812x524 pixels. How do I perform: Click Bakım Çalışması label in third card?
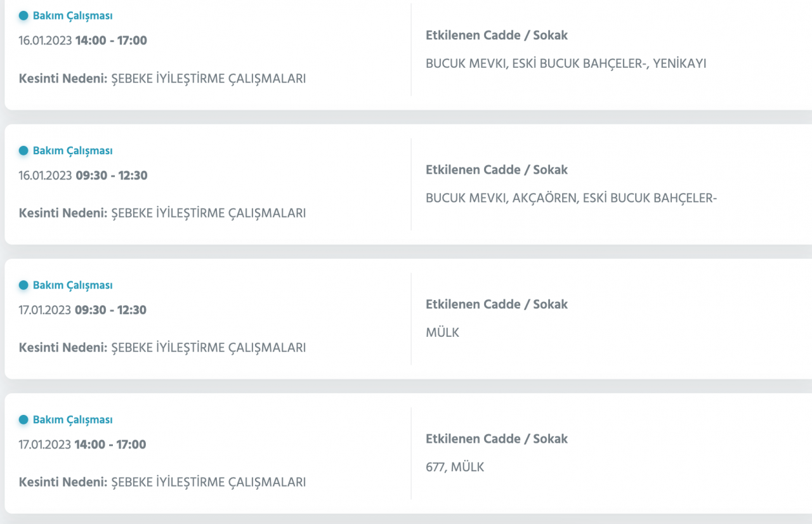72,285
